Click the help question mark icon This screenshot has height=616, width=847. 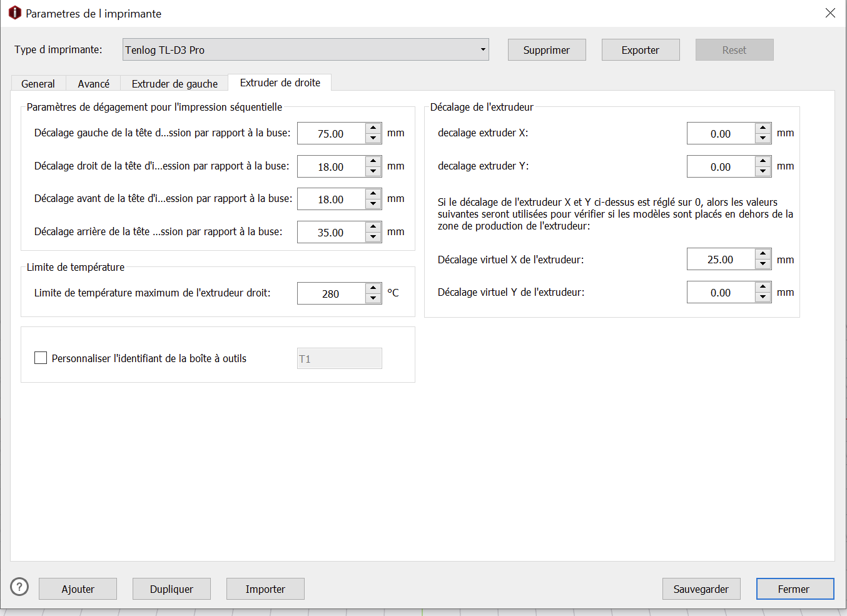pos(19,587)
